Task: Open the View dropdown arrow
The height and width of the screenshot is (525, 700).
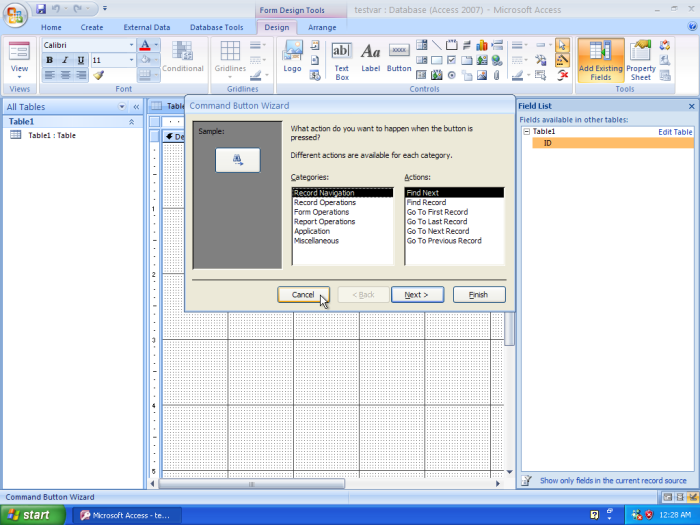Action: pyautogui.click(x=19, y=77)
